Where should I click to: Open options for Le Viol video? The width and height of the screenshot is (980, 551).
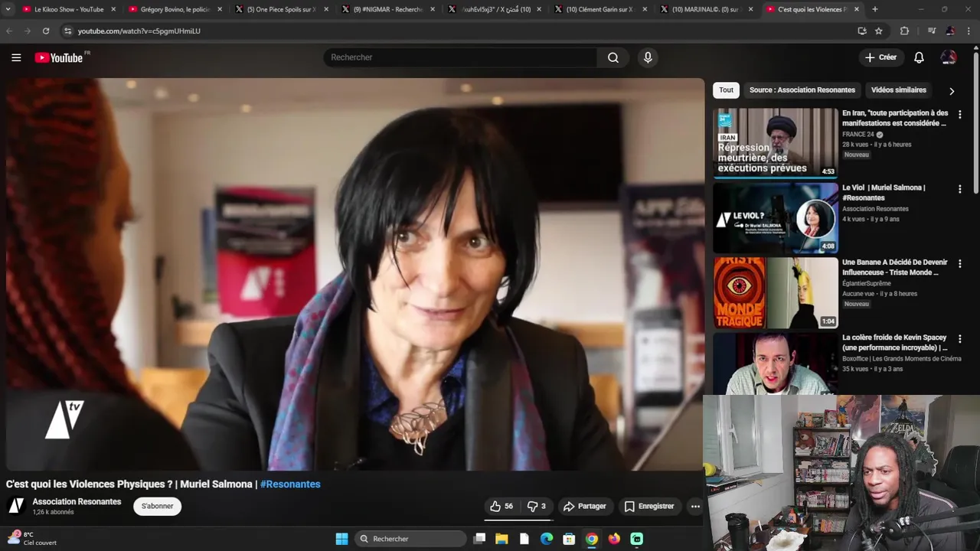coord(960,189)
